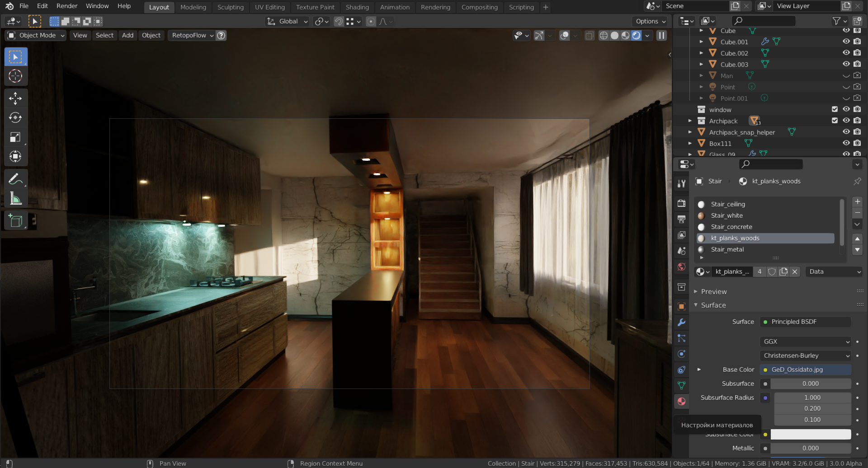The height and width of the screenshot is (468, 868).
Task: Open the Render menu
Action: 67,6
